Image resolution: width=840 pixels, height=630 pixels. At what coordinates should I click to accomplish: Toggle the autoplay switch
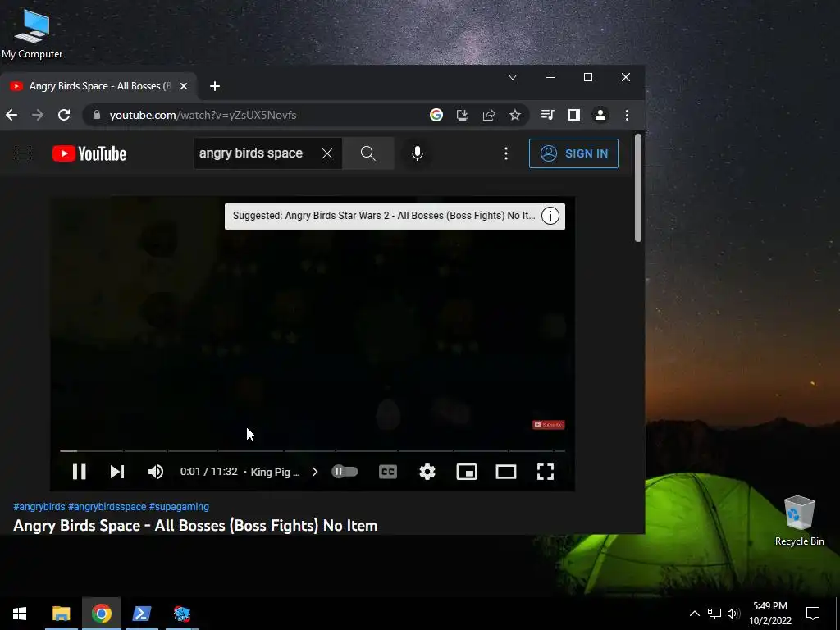click(345, 472)
